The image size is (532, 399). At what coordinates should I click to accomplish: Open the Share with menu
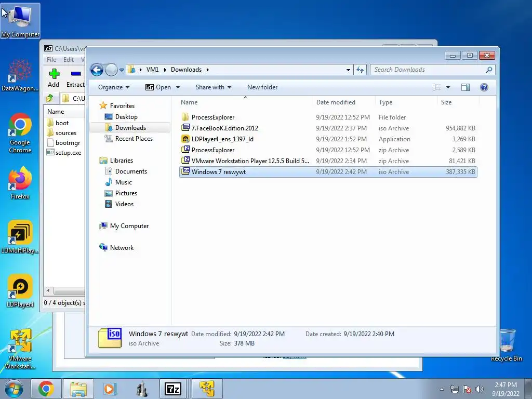(214, 87)
